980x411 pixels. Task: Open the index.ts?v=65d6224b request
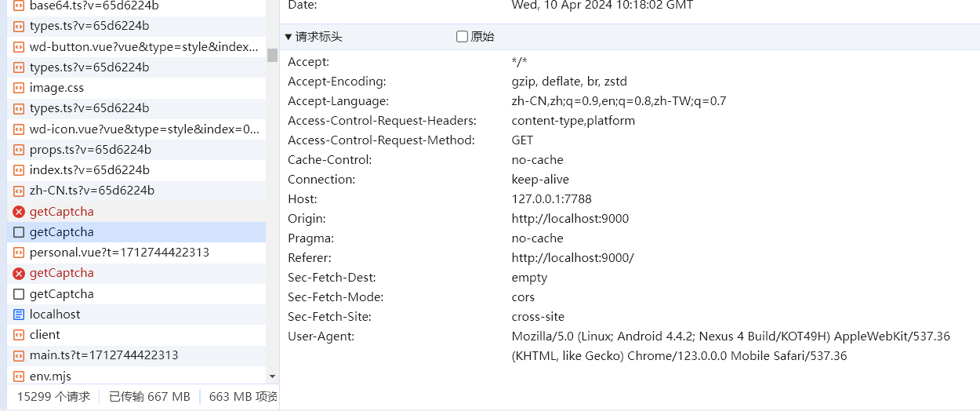89,170
